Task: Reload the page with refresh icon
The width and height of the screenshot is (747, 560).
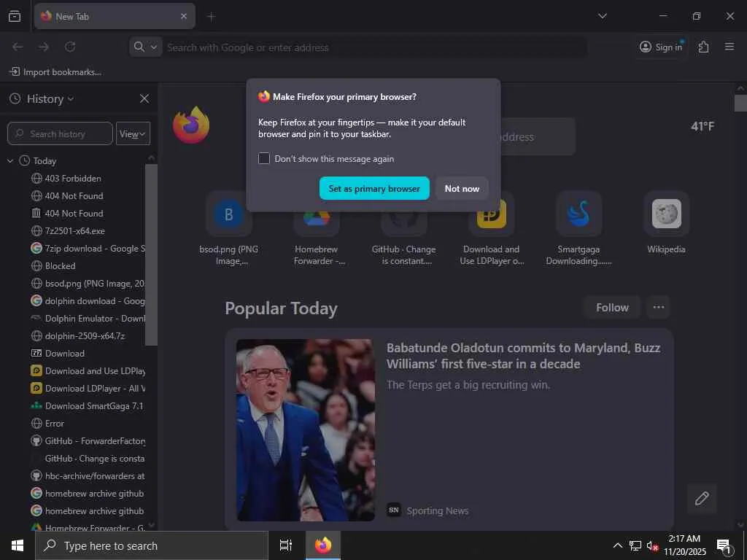Action: (70, 47)
